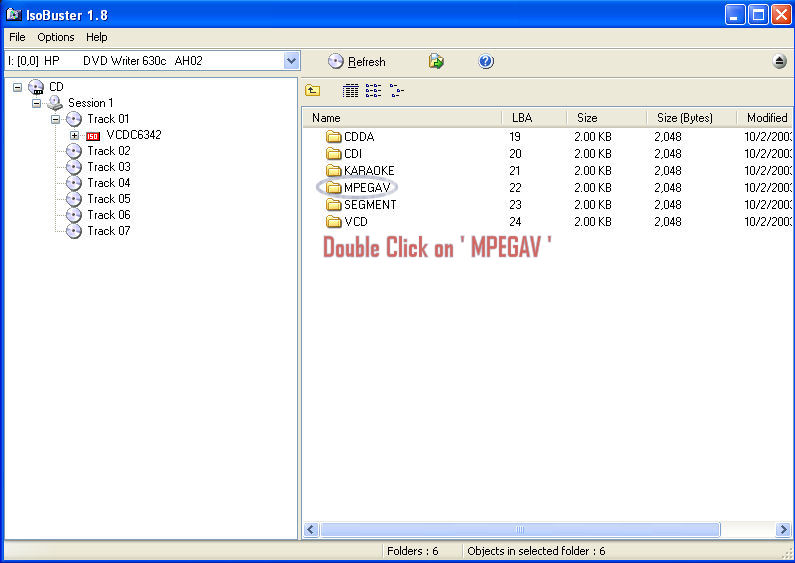Select the KARAOKE folder icon
Viewport: 795px width, 563px height.
click(334, 170)
